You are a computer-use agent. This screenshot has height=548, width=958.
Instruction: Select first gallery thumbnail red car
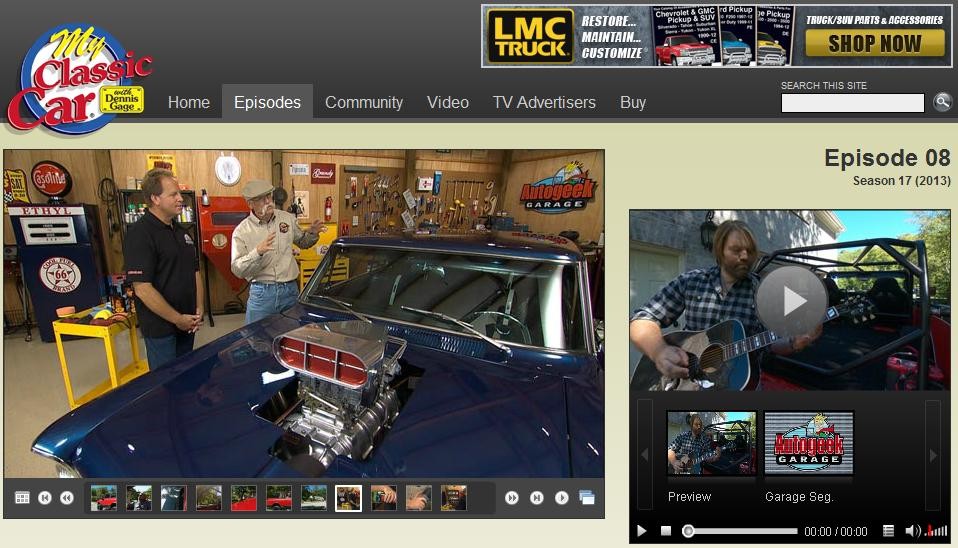coord(104,498)
